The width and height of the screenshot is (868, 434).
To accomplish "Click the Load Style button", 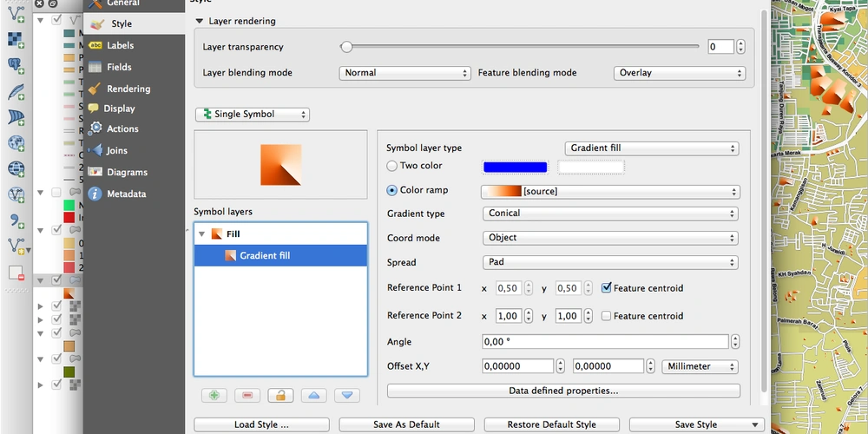I will click(262, 424).
